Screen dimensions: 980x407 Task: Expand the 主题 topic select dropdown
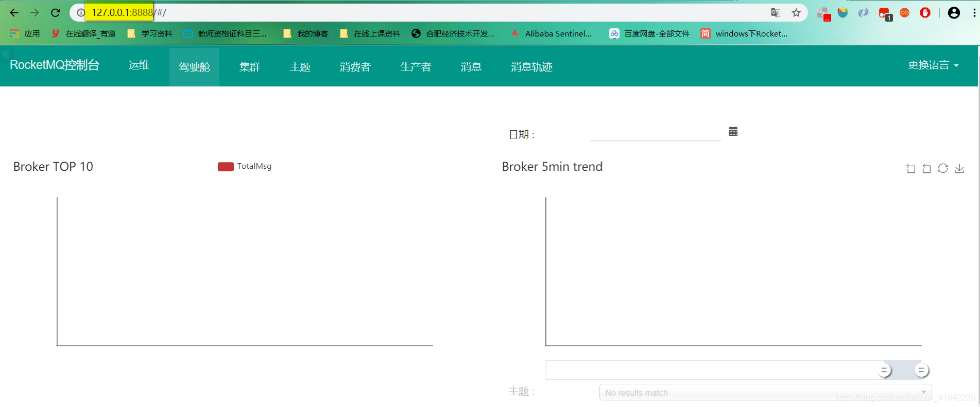click(x=765, y=392)
